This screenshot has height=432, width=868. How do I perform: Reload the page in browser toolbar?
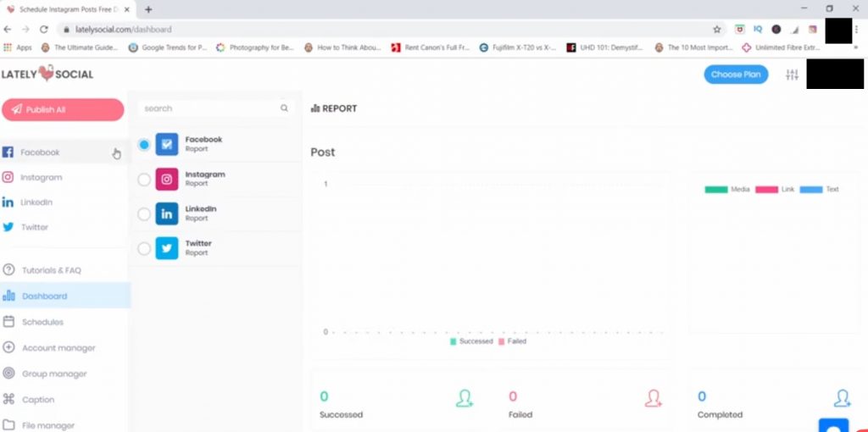[44, 30]
